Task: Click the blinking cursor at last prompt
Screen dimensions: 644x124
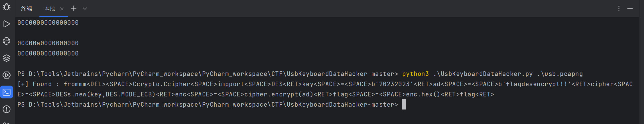Action: point(404,104)
